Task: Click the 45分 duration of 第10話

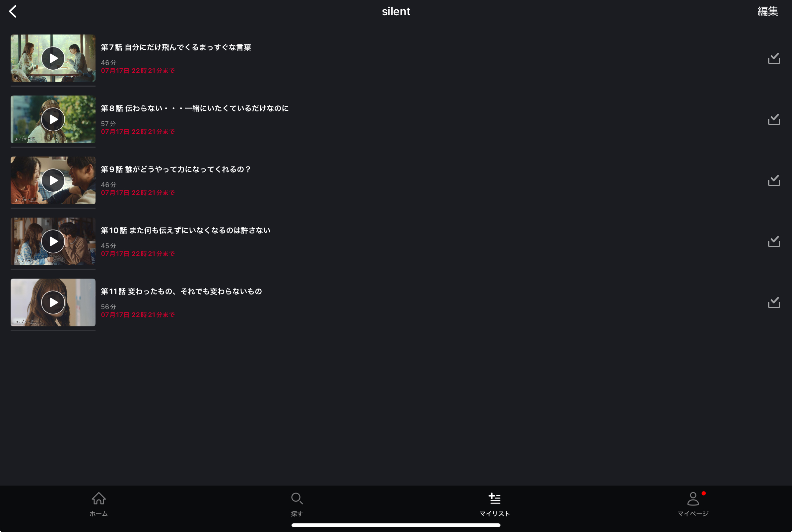Action: (x=108, y=246)
